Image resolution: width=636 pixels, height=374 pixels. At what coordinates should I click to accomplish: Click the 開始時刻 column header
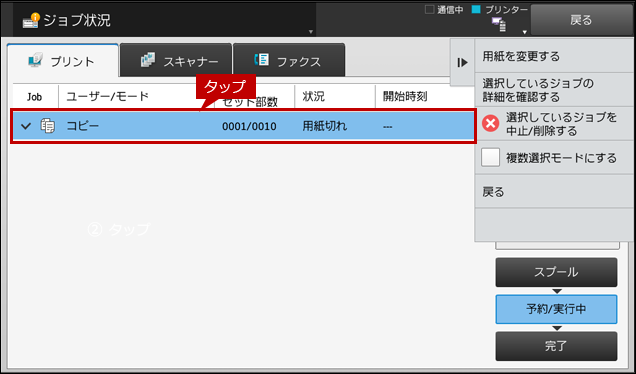tap(405, 96)
